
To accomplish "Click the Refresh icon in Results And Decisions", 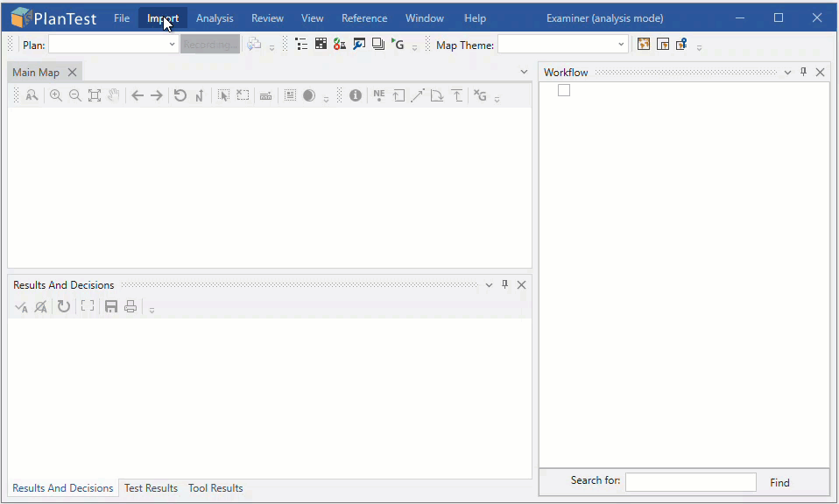I will coord(62,306).
